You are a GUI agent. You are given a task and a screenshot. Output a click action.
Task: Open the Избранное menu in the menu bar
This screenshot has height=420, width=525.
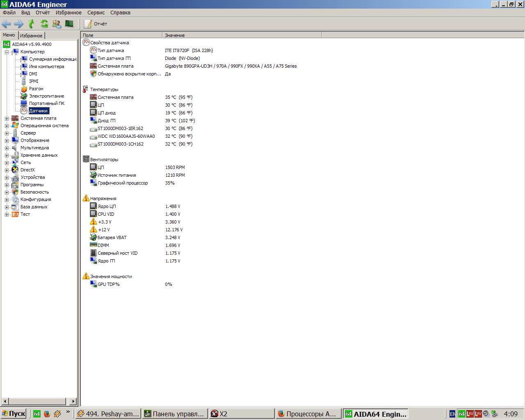(x=68, y=13)
